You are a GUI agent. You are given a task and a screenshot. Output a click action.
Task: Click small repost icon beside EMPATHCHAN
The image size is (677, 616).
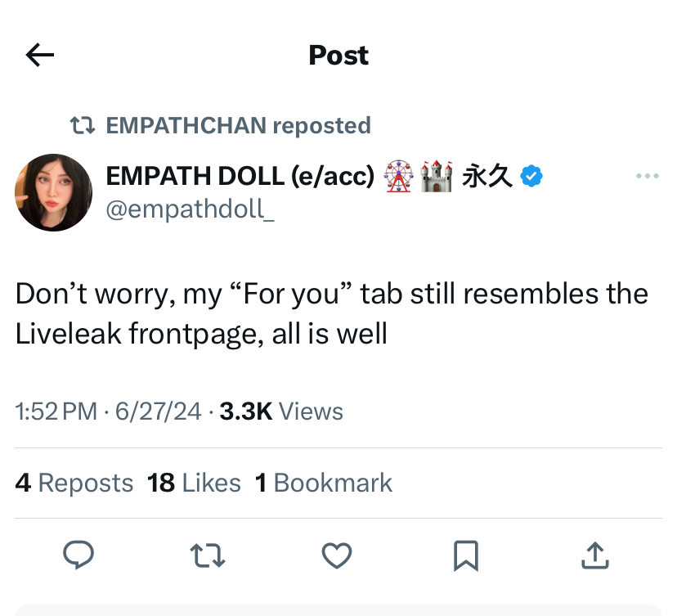[83, 126]
